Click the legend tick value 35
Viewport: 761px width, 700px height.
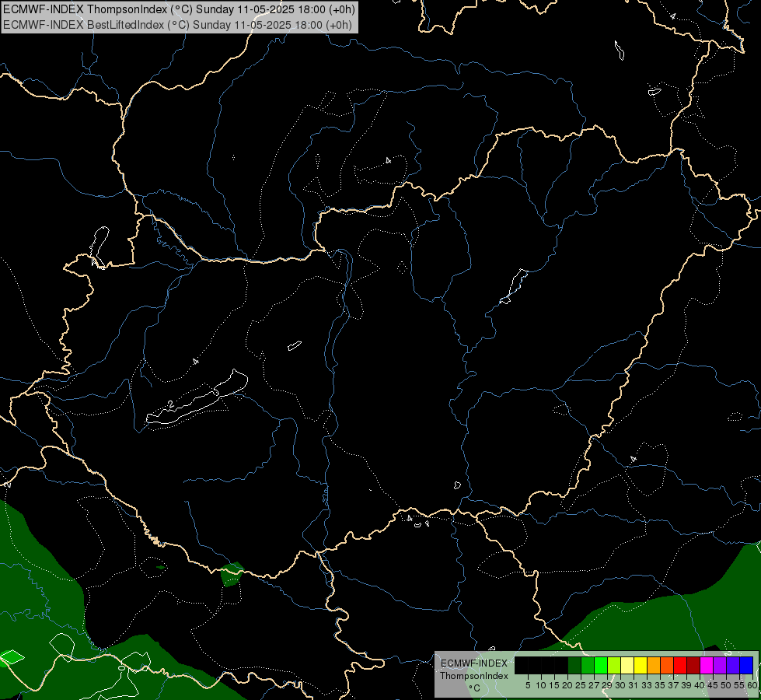pos(660,685)
